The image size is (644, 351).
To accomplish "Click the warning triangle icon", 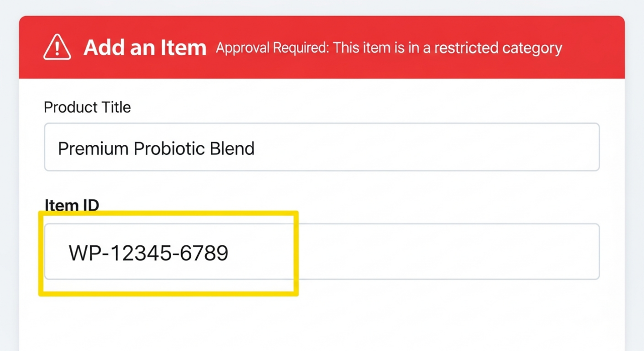I will click(57, 47).
